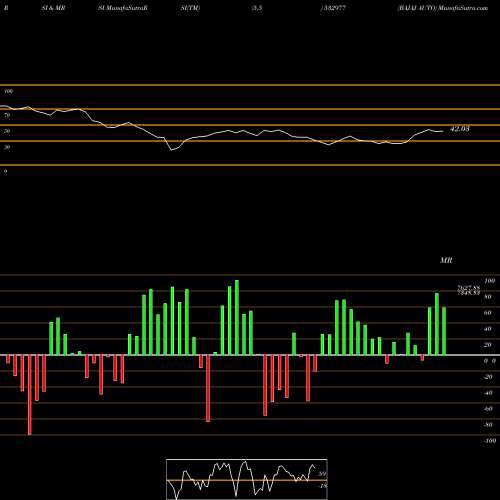
Task: Click the 532977 code in the header
Action: click(334, 8)
